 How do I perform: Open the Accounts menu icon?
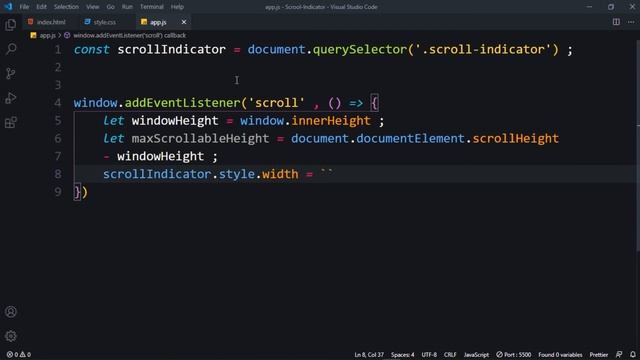(11, 312)
